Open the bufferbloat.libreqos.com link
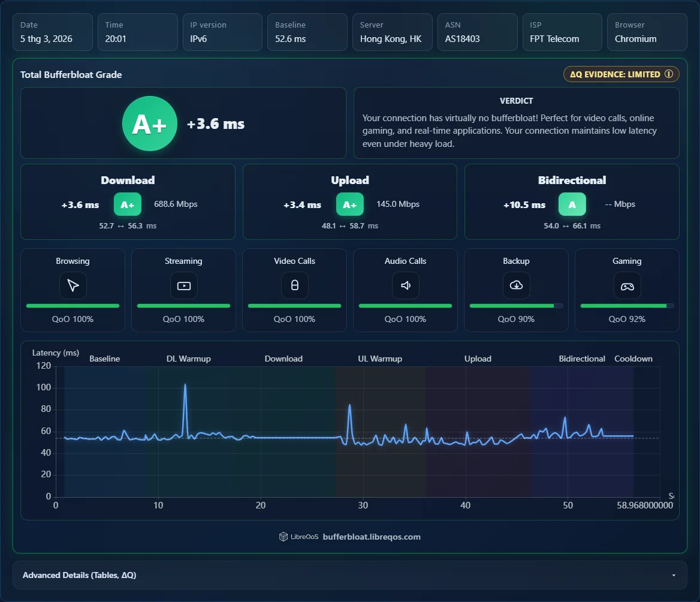This screenshot has height=602, width=700. pos(372,537)
